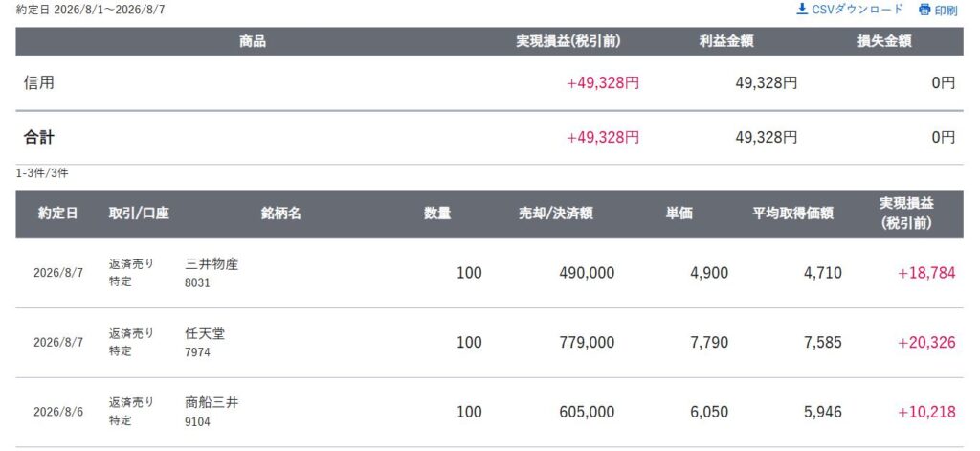The image size is (980, 451).
Task: Click the 合計 total row label
Action: 38,138
